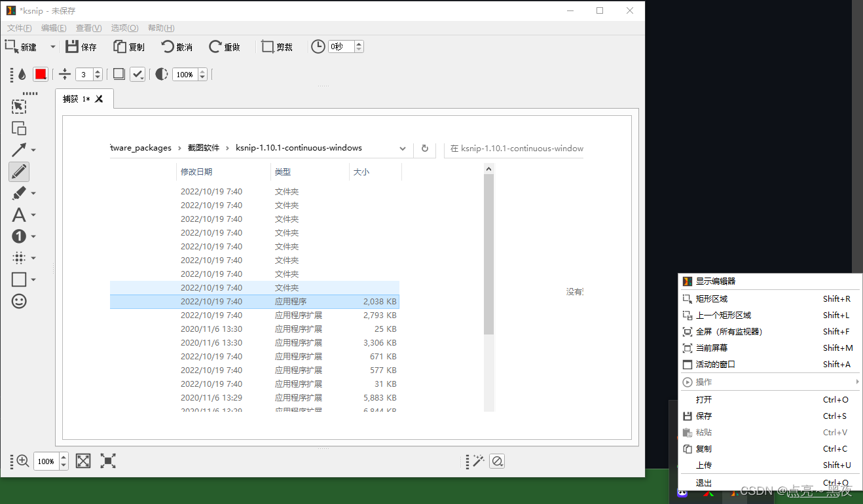
Task: Redo the last action in toolbar
Action: 225,47
